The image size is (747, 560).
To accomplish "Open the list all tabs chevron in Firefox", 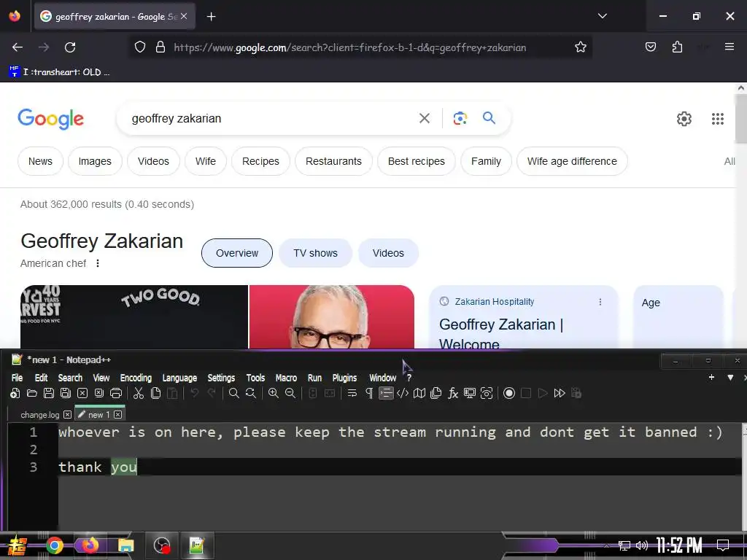I will pyautogui.click(x=602, y=16).
